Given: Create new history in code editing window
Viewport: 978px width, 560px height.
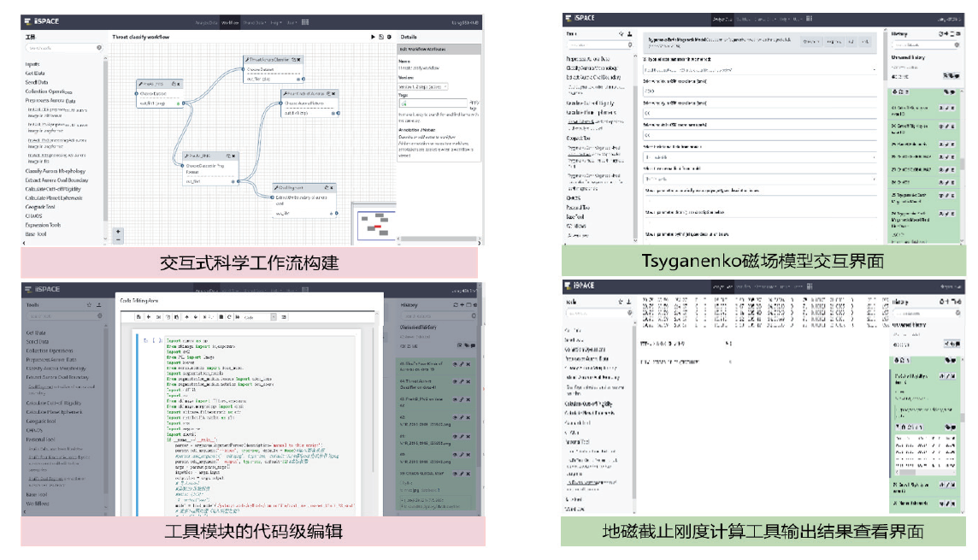Looking at the screenshot, I should (462, 305).
